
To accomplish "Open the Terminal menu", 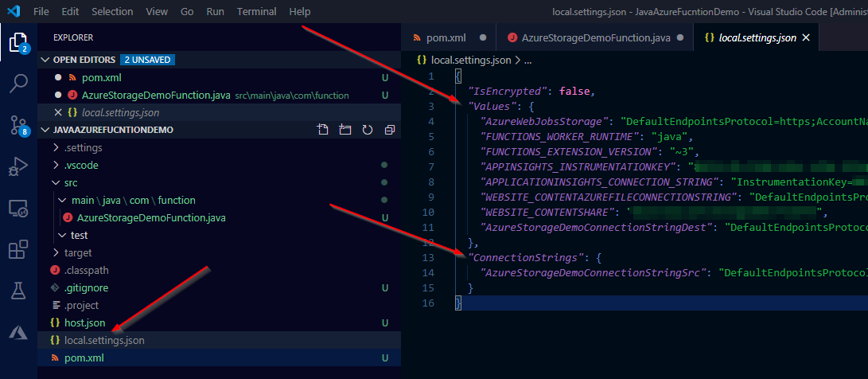I will [256, 12].
